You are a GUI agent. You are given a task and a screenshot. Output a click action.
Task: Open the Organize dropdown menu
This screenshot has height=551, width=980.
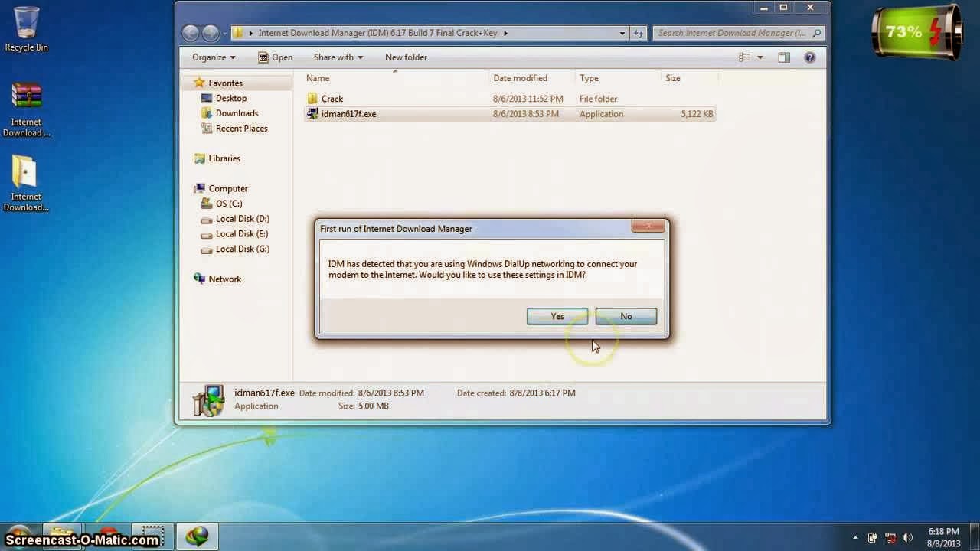coord(214,57)
